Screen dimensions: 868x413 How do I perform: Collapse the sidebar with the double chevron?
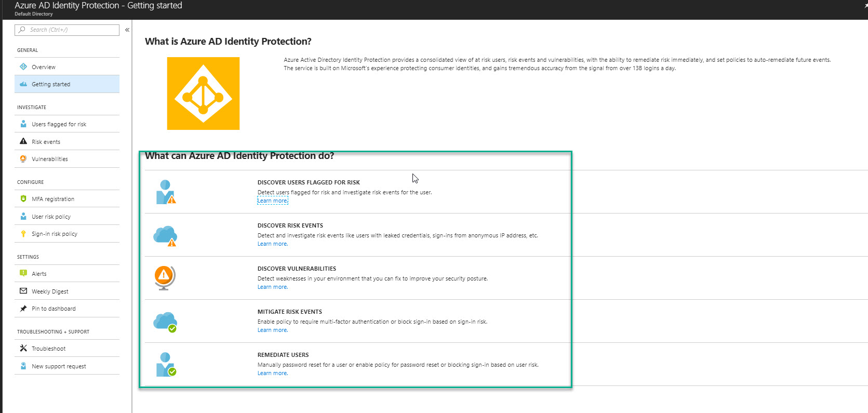click(127, 30)
